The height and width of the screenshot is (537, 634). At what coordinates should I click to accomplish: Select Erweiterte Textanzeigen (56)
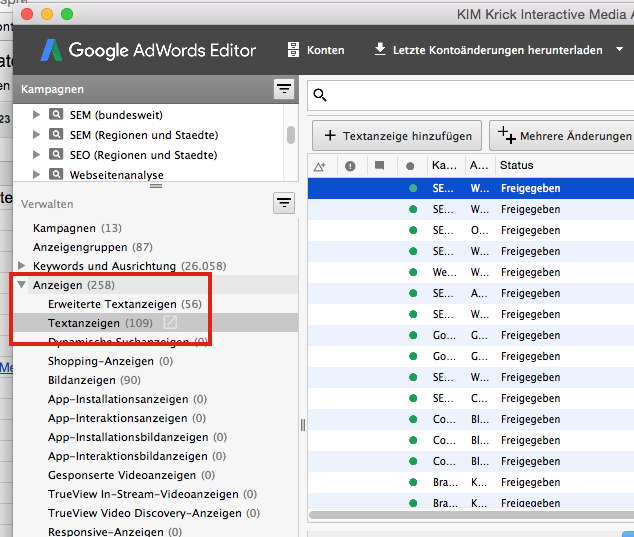pos(125,304)
